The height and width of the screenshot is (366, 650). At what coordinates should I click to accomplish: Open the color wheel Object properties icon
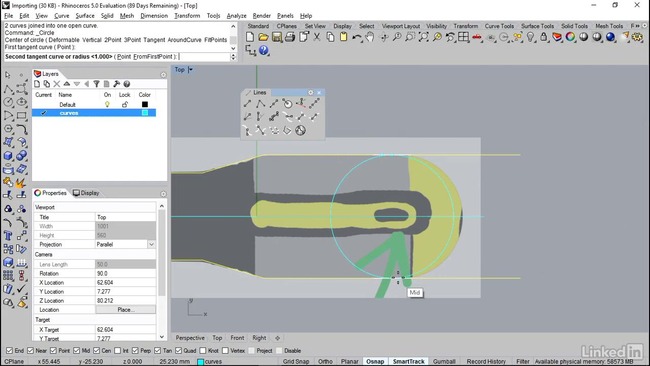[570, 37]
